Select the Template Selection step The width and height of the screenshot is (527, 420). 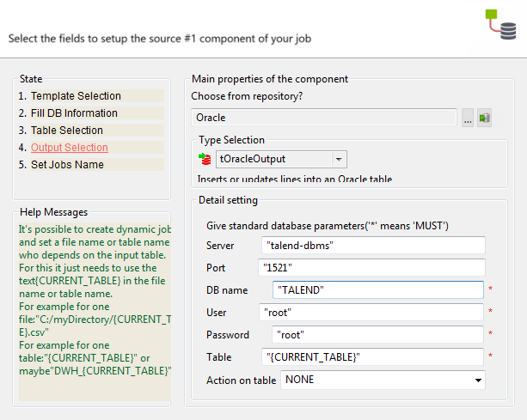click(76, 96)
